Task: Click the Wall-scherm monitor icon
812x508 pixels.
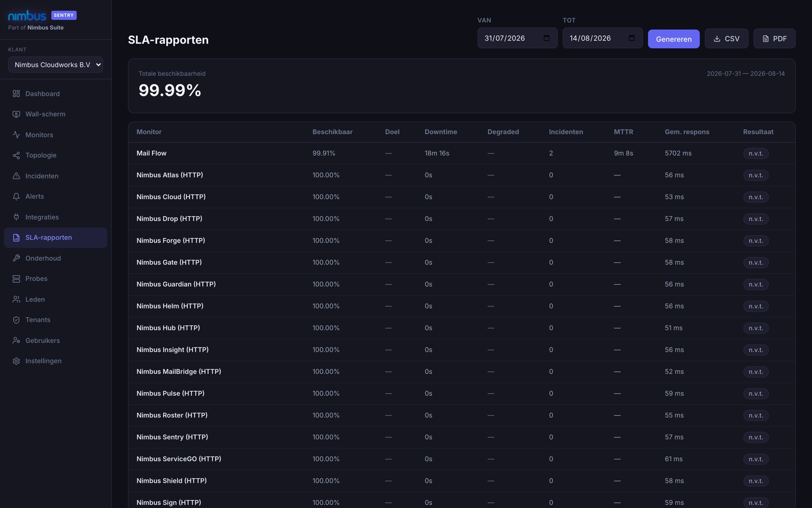Action: pos(16,114)
